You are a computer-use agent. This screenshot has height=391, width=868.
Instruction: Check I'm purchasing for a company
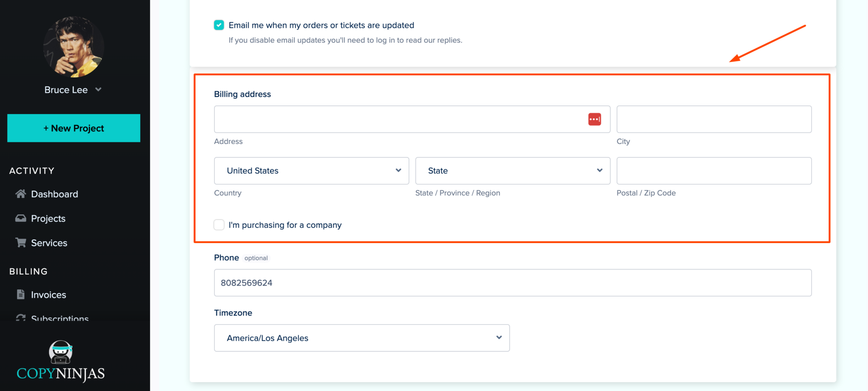(x=219, y=225)
